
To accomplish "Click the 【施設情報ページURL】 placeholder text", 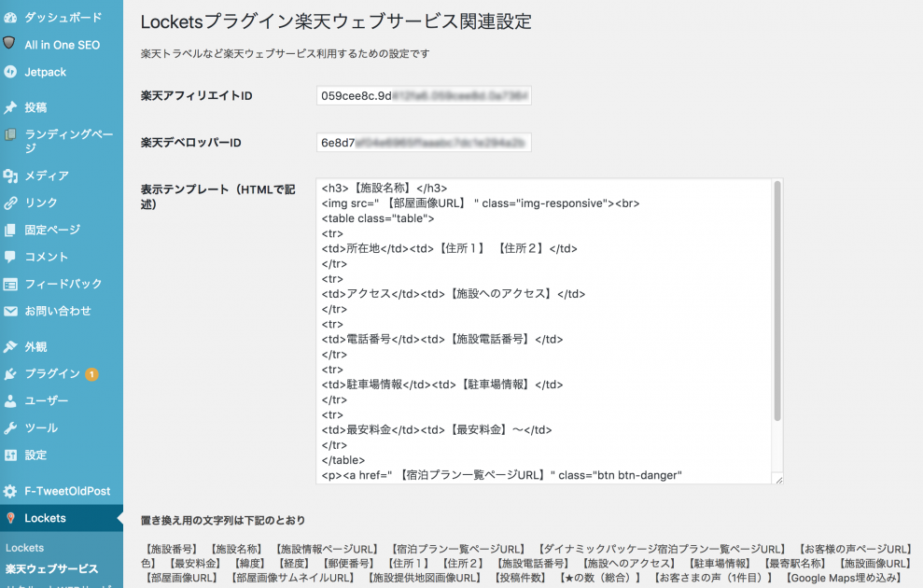I will 326,549.
